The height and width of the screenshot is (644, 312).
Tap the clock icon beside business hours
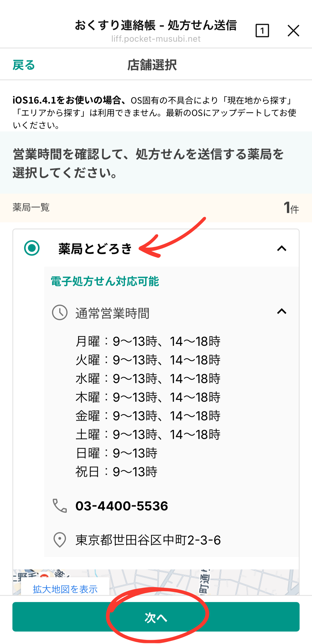[60, 313]
